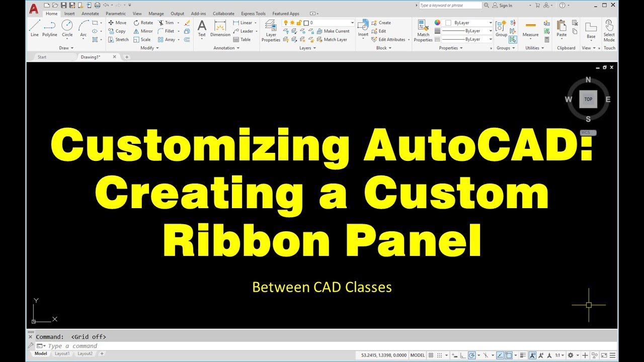Switch to the Insert ribbon tab

click(x=69, y=14)
